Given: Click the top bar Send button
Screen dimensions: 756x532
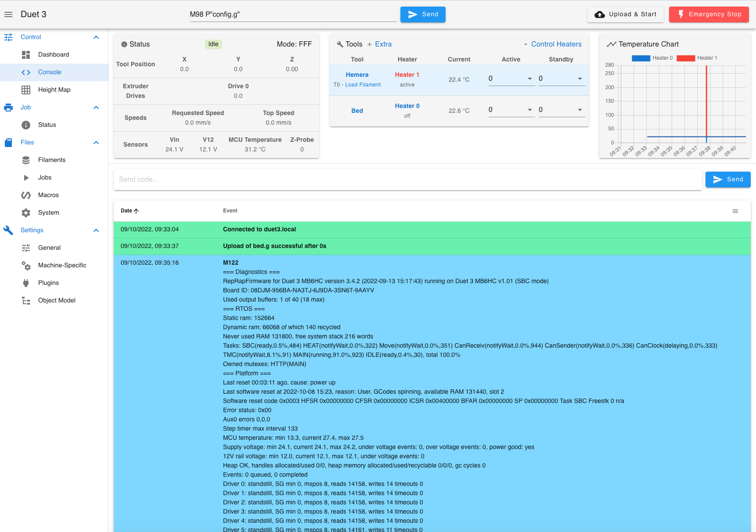Looking at the screenshot, I should point(423,14).
